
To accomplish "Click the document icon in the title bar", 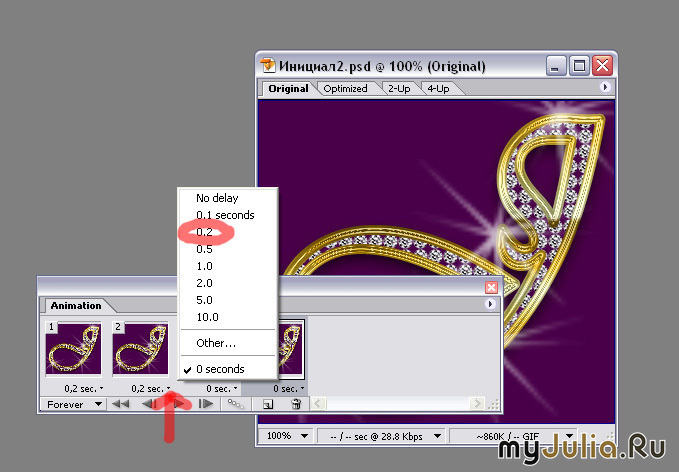I will [268, 66].
